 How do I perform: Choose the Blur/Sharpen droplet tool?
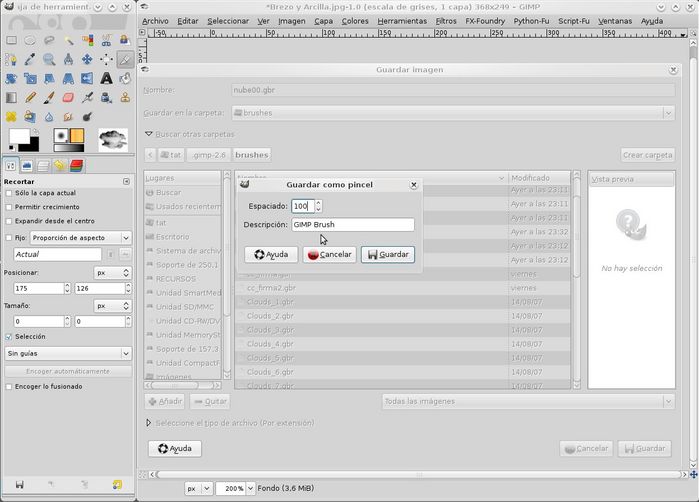[x=49, y=117]
